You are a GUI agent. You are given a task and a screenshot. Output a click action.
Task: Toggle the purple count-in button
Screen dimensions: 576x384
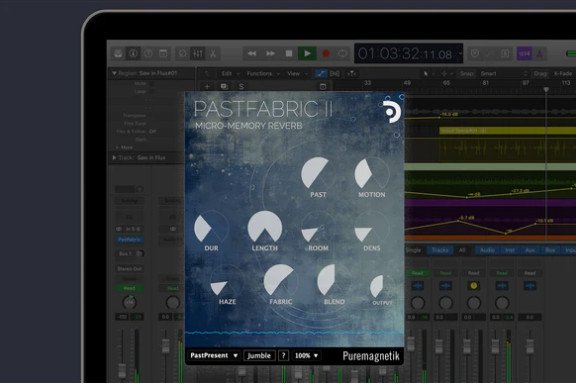[524, 54]
